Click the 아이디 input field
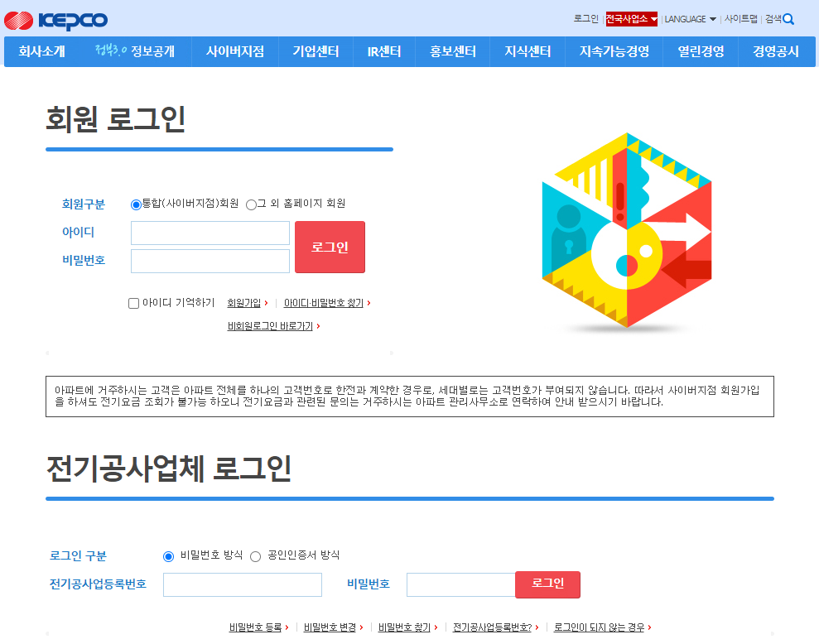Image resolution: width=819 pixels, height=644 pixels. (210, 233)
